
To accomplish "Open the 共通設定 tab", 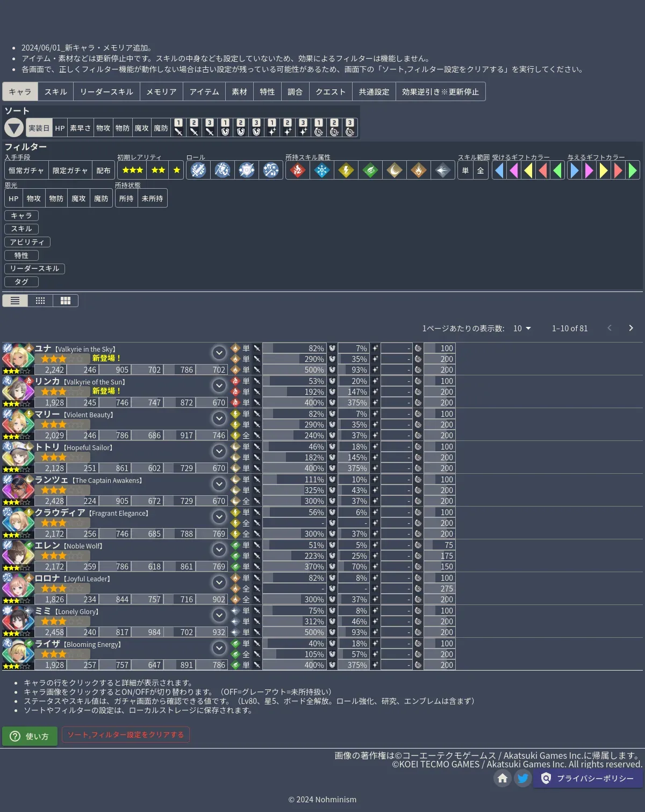I will (374, 92).
